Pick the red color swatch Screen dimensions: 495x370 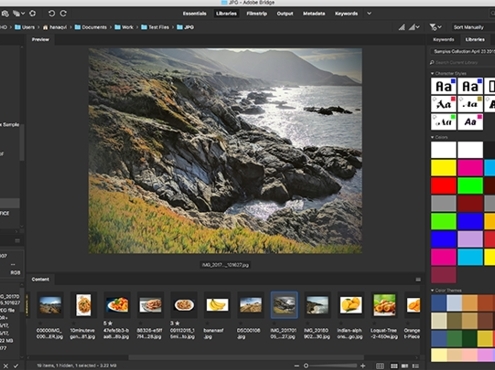443,186
